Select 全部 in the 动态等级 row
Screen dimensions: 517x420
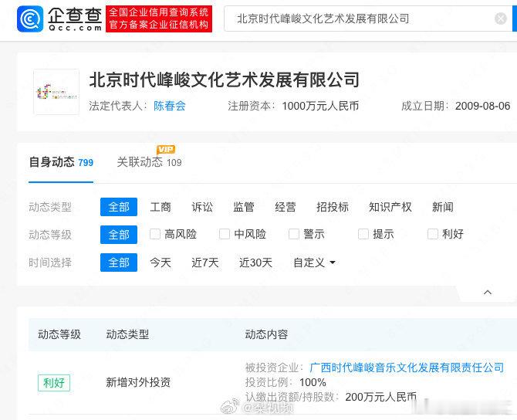pyautogui.click(x=119, y=235)
